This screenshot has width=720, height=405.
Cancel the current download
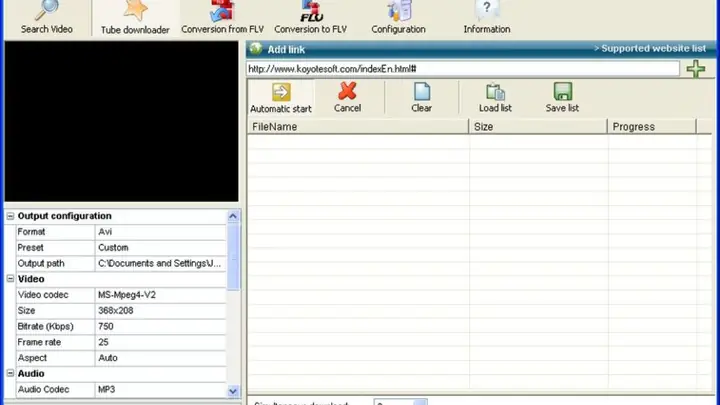[347, 97]
